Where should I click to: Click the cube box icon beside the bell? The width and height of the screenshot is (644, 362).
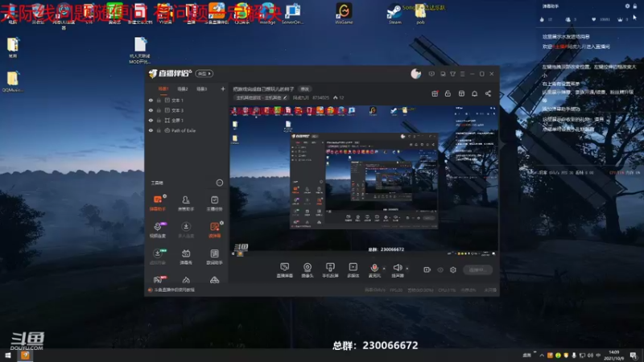coord(461,93)
